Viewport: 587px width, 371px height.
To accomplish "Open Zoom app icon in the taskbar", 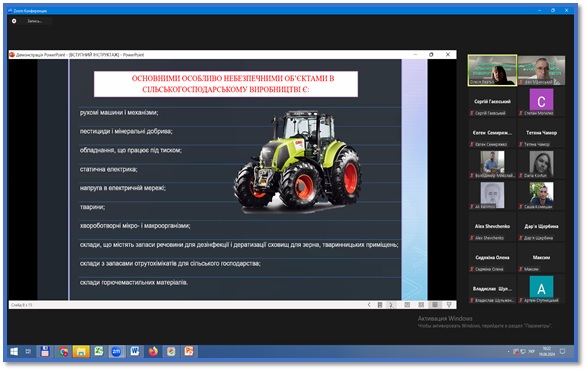I will pyautogui.click(x=117, y=352).
